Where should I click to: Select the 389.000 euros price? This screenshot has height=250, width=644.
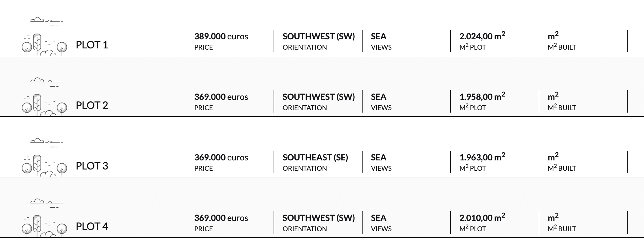(221, 36)
